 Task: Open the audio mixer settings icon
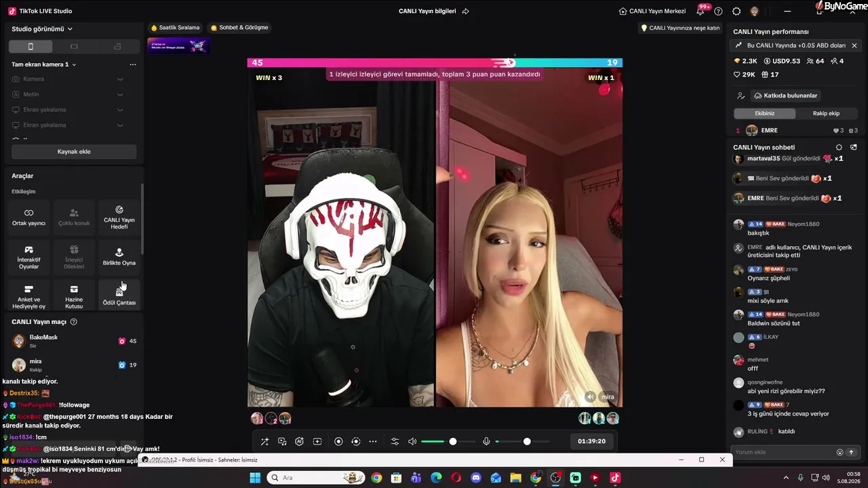(x=395, y=441)
